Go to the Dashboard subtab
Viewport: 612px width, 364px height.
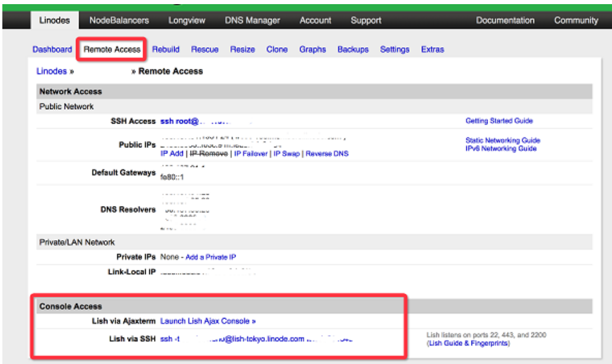[x=52, y=50]
